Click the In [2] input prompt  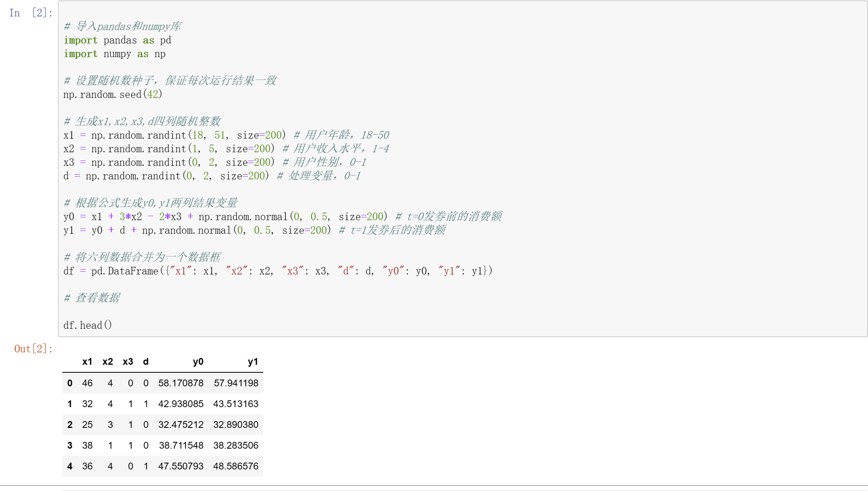click(31, 13)
